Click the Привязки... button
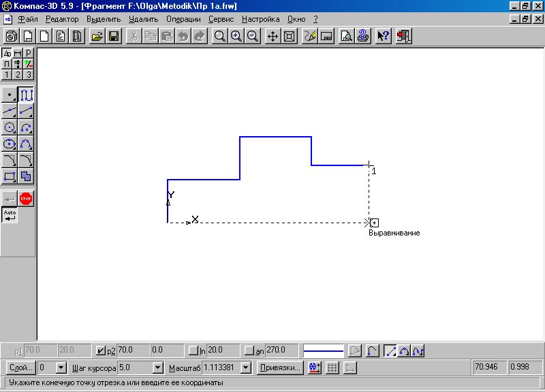Viewport: 545px width, 392px height. [280, 367]
